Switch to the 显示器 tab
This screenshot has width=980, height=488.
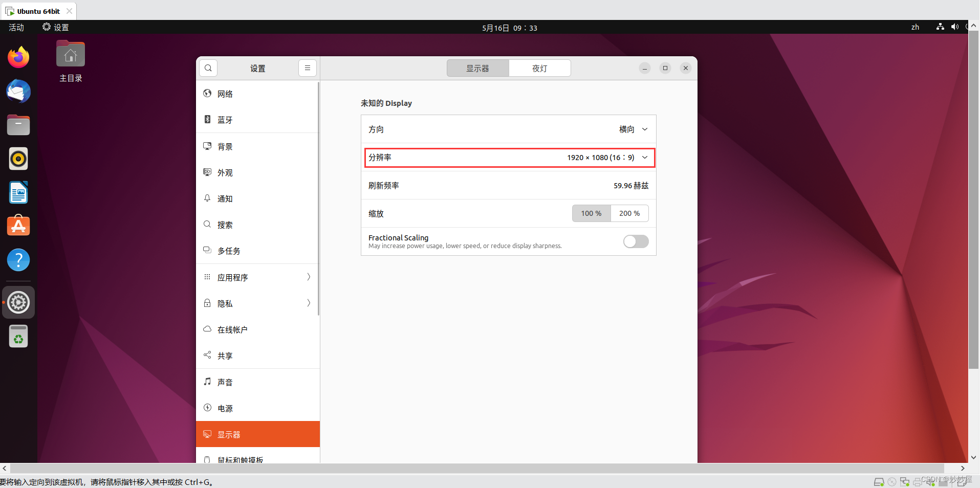[x=477, y=68]
